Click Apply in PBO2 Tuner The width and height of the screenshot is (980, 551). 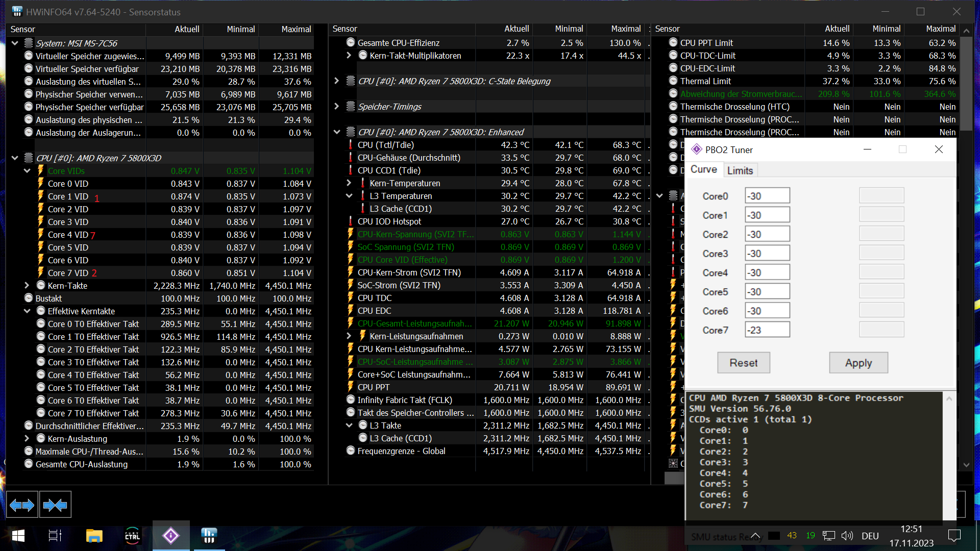858,363
